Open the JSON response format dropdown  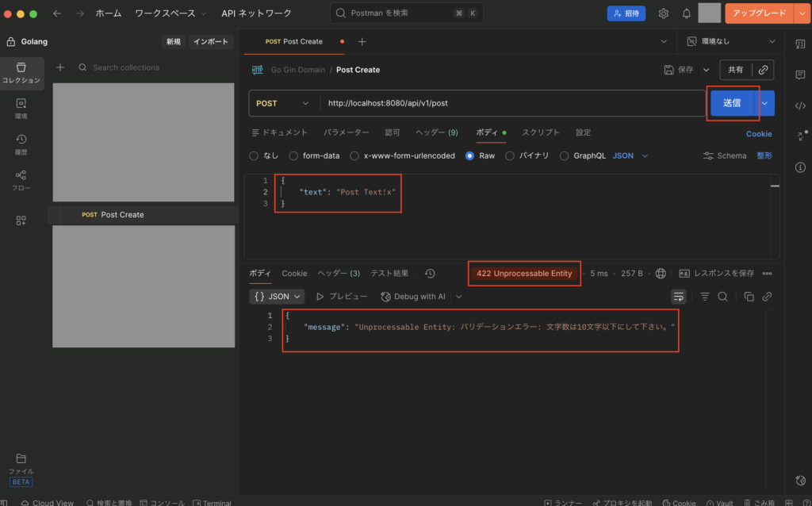(278, 296)
